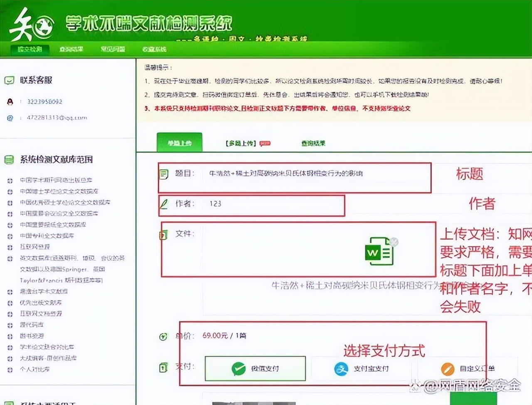Click the Word document file icon
The width and height of the screenshot is (532, 405).
tap(379, 251)
